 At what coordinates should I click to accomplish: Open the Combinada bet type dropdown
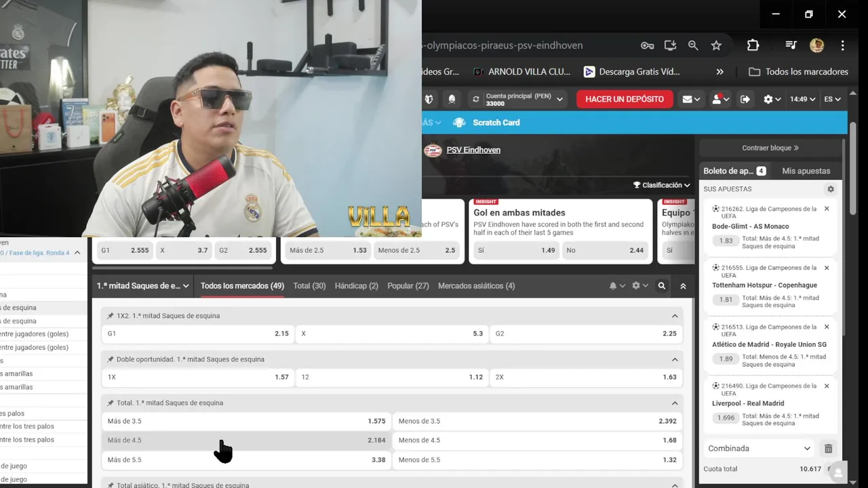(x=759, y=449)
